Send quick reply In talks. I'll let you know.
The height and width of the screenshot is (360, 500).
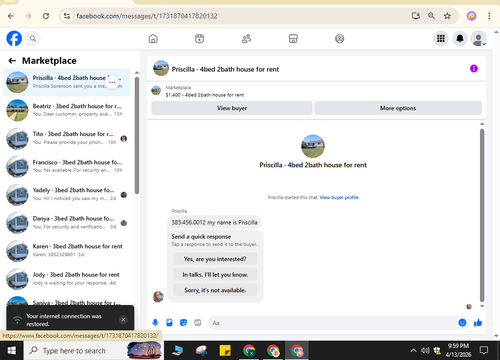click(215, 275)
